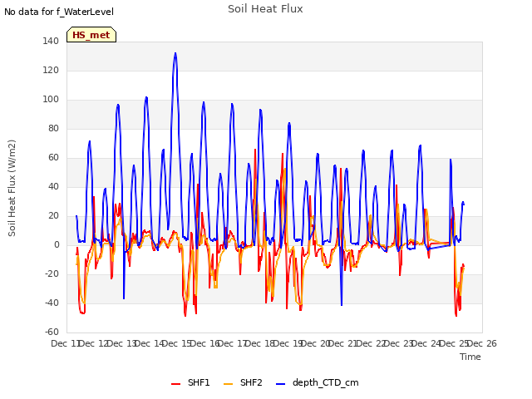Click the -60 y-axis tick label

pyautogui.click(x=52, y=332)
